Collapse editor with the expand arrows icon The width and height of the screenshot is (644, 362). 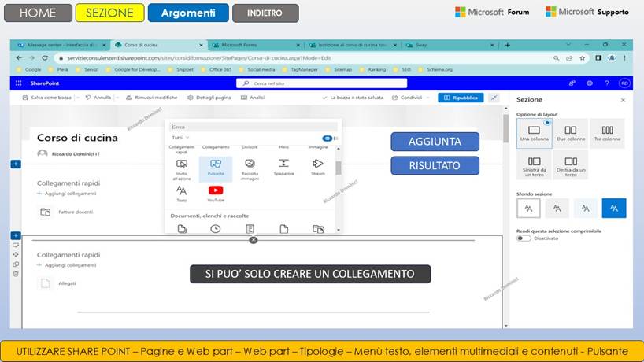pyautogui.click(x=494, y=98)
